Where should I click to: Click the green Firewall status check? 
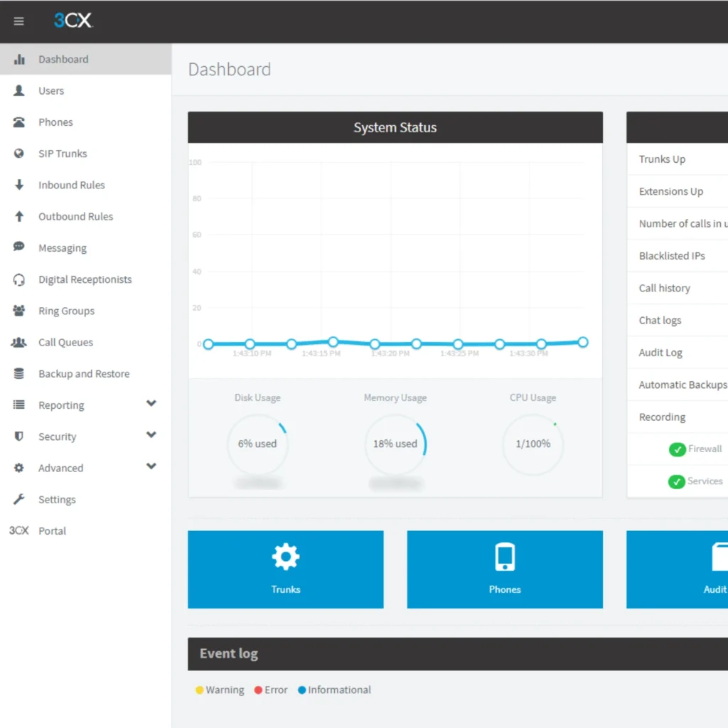(678, 449)
